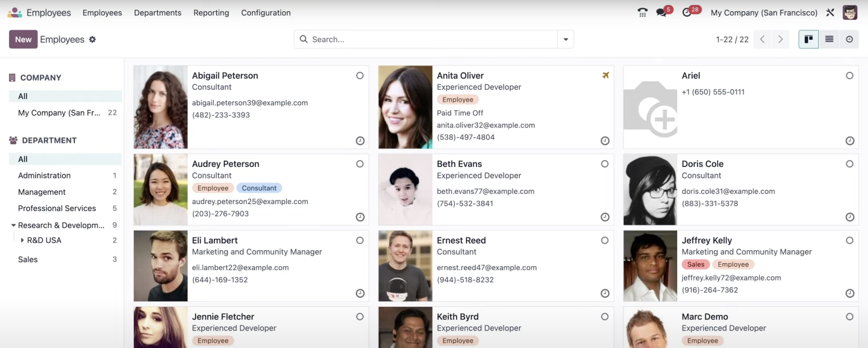Open the Reporting menu
The width and height of the screenshot is (868, 348).
(x=211, y=13)
